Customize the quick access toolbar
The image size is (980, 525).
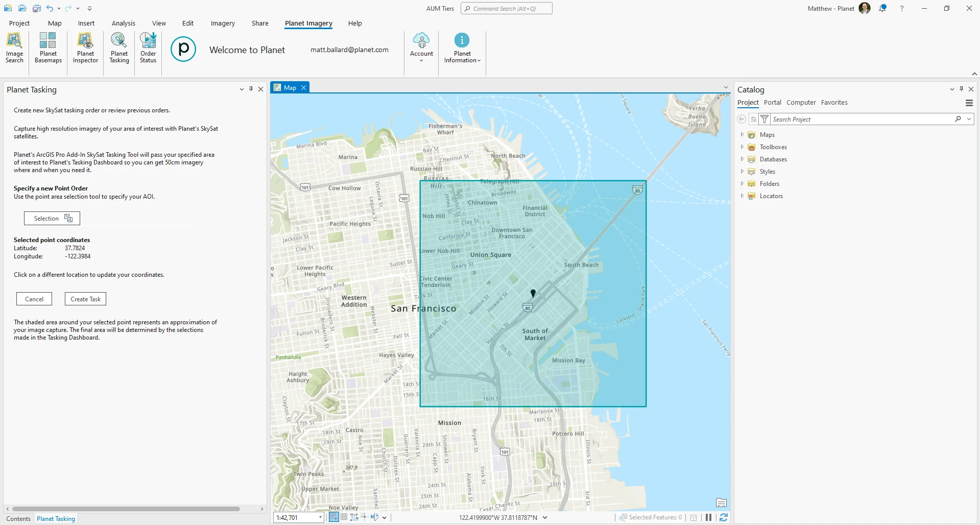[x=89, y=8]
